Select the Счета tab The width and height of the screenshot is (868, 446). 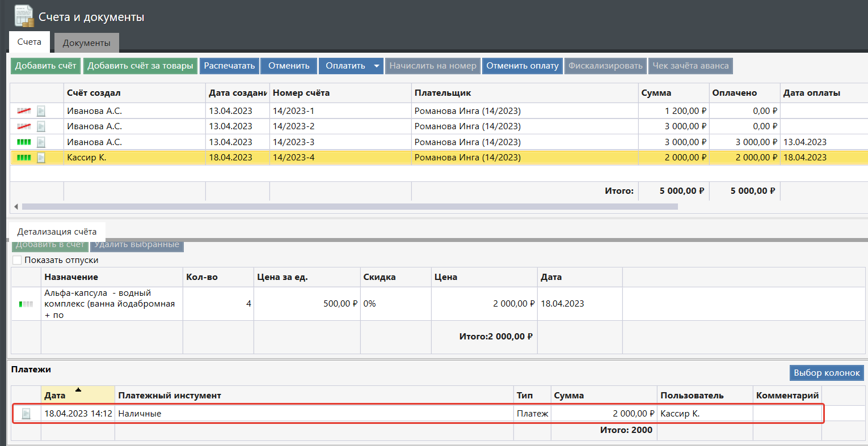click(x=29, y=42)
